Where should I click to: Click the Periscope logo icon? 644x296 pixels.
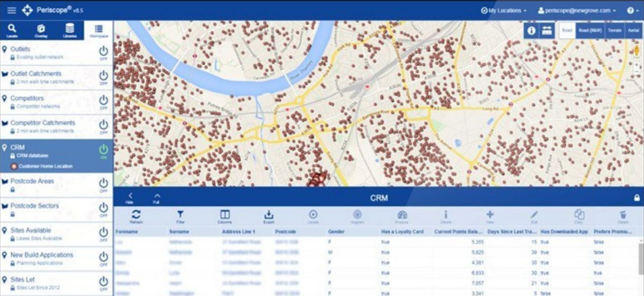(x=27, y=10)
